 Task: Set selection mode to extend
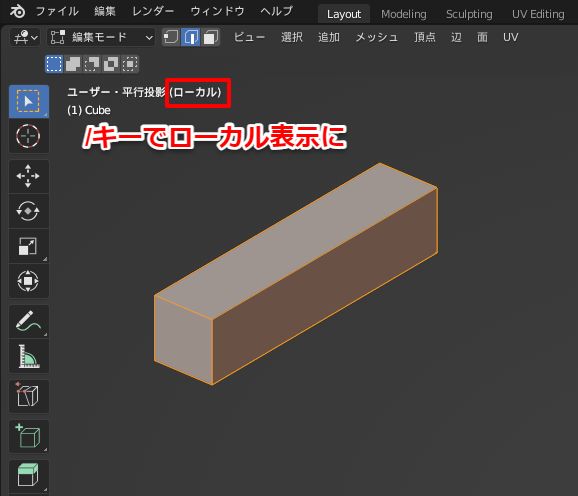[x=73, y=64]
